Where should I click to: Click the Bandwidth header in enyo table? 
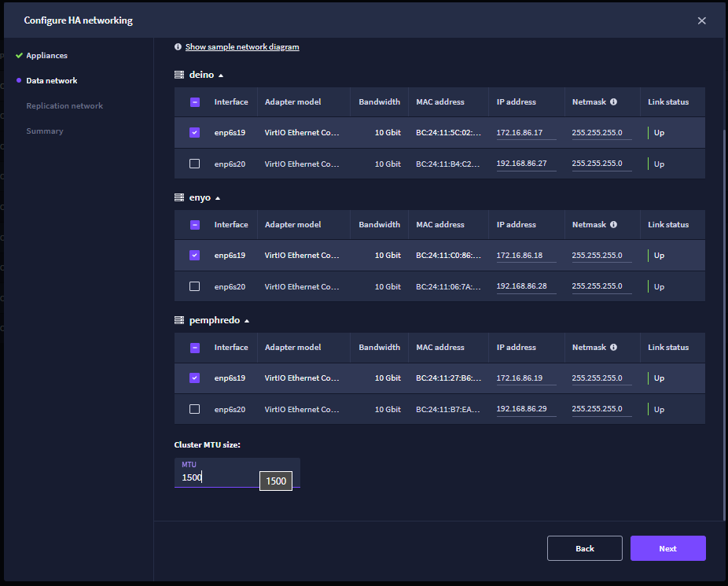[379, 224]
